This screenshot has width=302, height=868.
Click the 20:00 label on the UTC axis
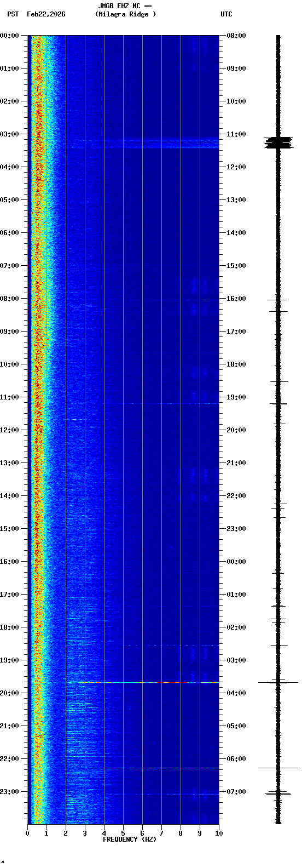(236, 430)
